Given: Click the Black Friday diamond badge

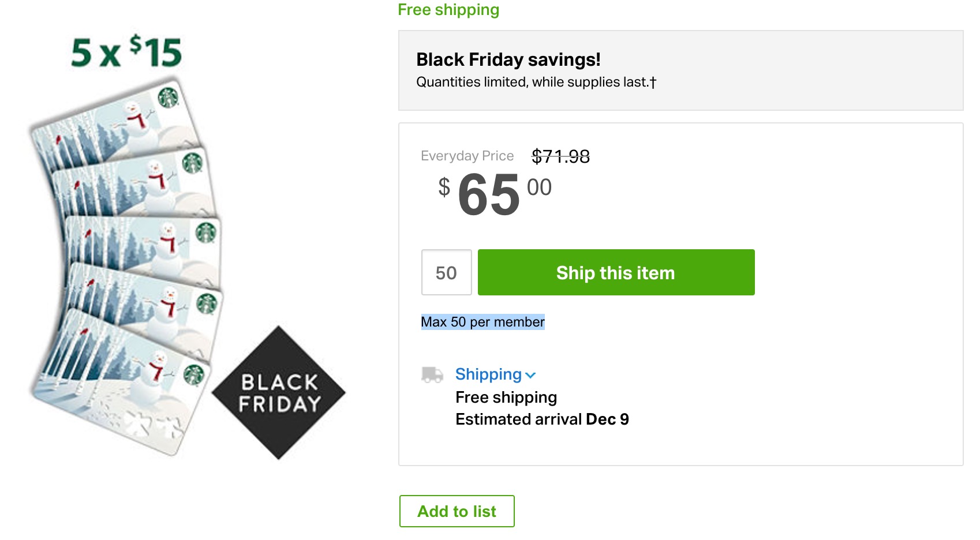Looking at the screenshot, I should 279,393.
